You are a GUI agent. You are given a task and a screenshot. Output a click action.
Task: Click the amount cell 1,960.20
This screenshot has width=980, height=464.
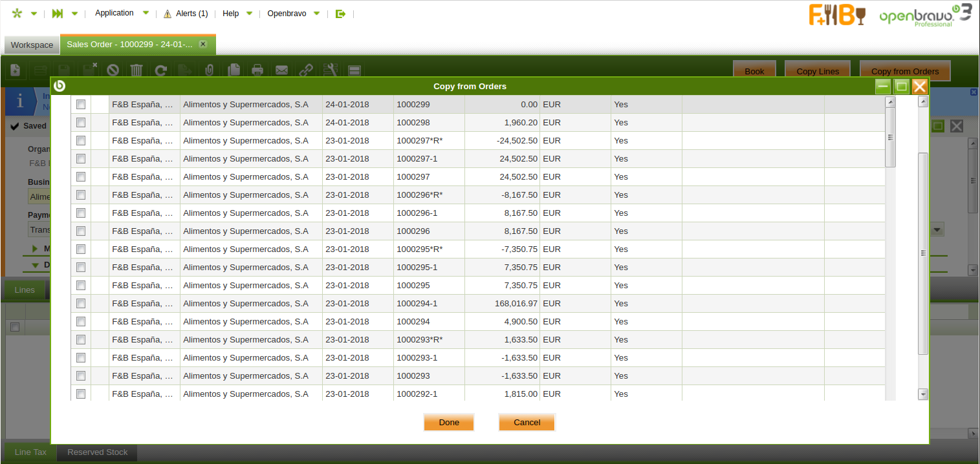point(502,122)
